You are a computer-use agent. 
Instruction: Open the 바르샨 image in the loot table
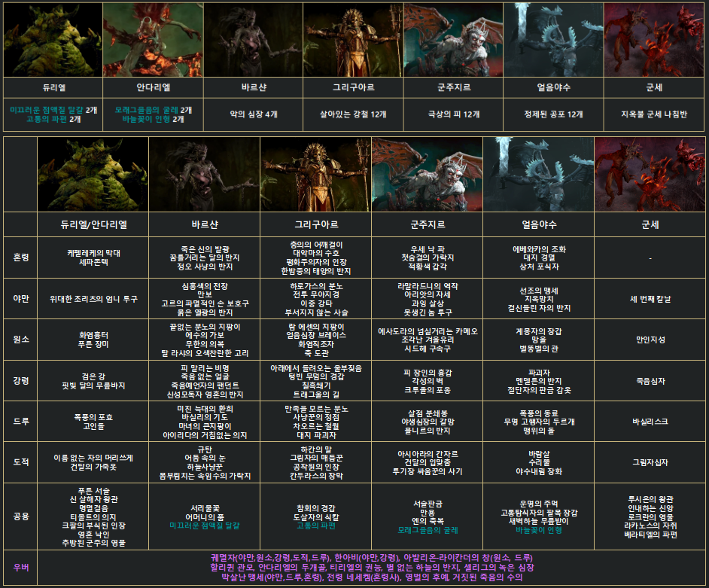coord(205,174)
